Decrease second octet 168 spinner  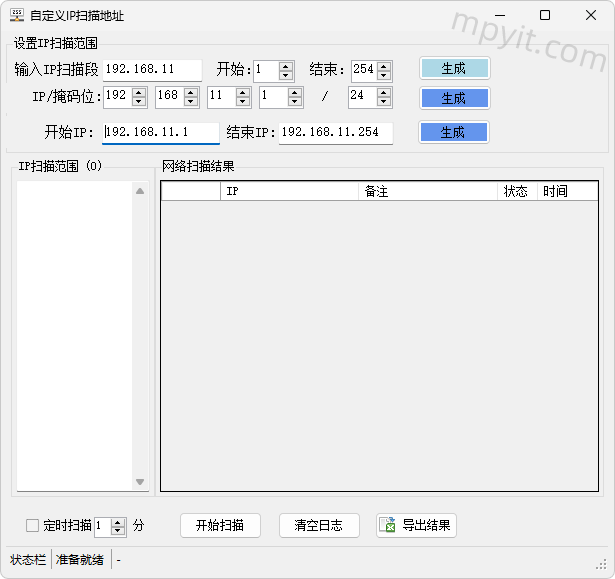point(191,102)
